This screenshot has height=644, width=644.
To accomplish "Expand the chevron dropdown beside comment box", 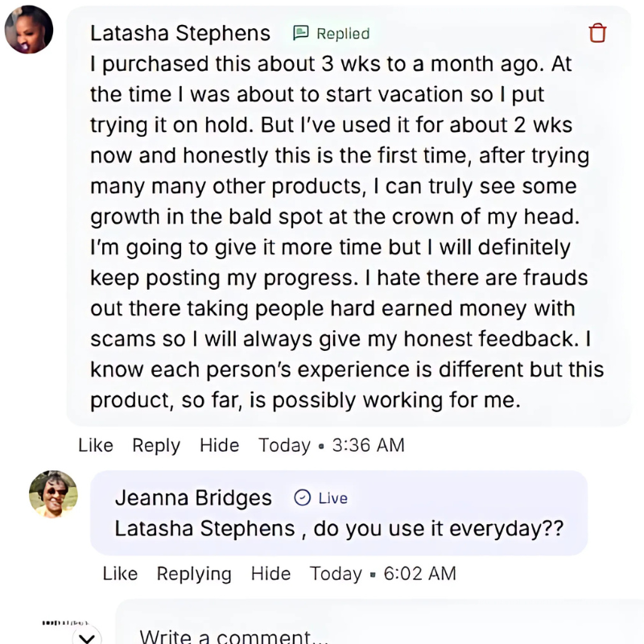I will (86, 638).
